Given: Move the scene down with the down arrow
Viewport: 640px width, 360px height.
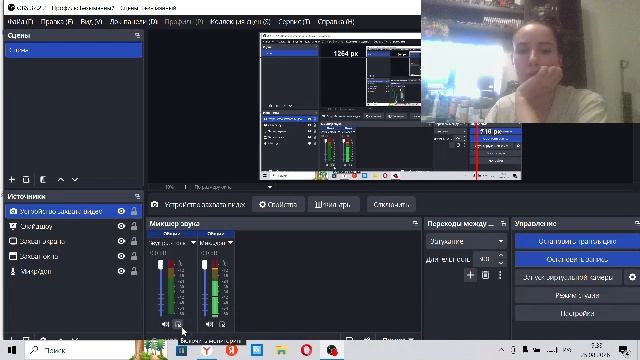Looking at the screenshot, I should [75, 179].
